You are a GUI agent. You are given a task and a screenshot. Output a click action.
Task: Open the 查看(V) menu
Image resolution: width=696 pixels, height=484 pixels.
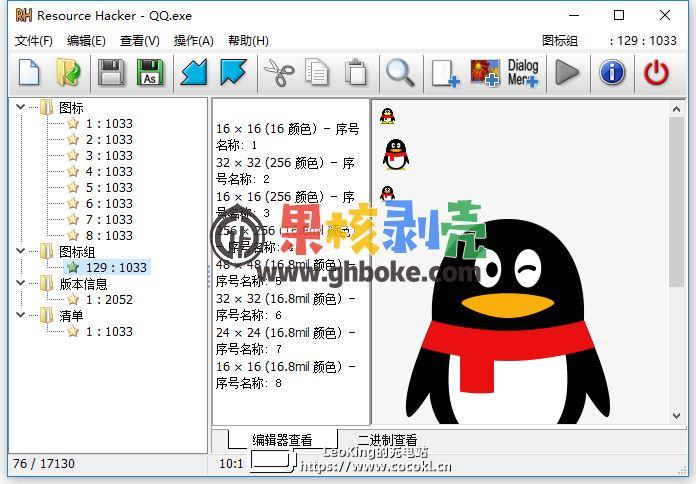(x=139, y=41)
